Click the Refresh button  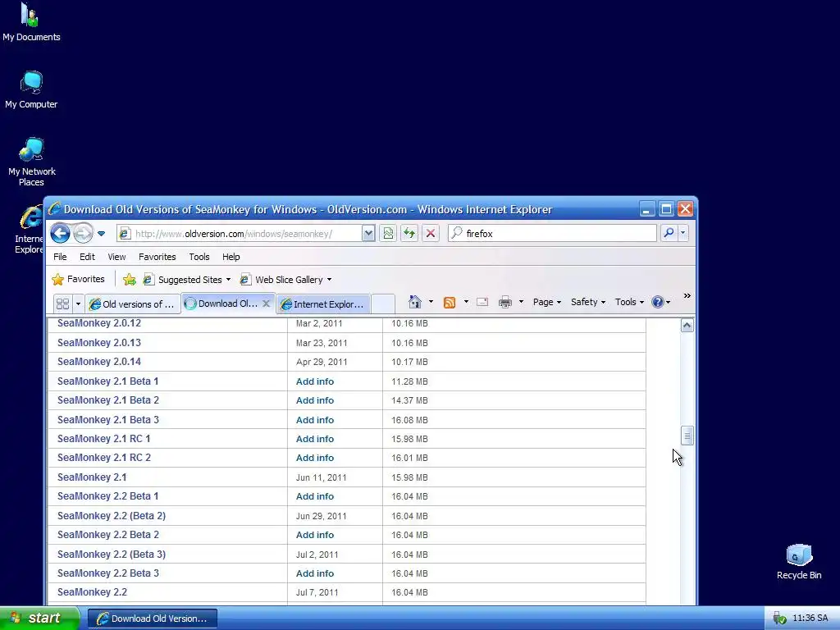409,233
